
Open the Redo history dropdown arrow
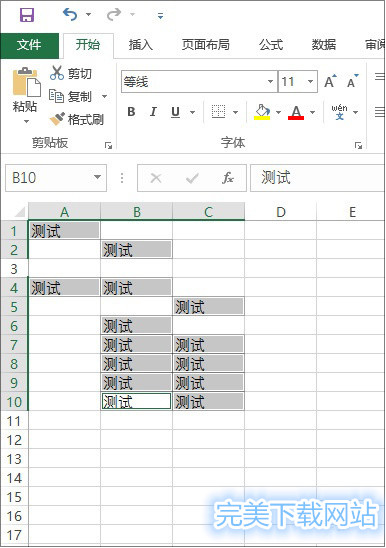(x=133, y=15)
